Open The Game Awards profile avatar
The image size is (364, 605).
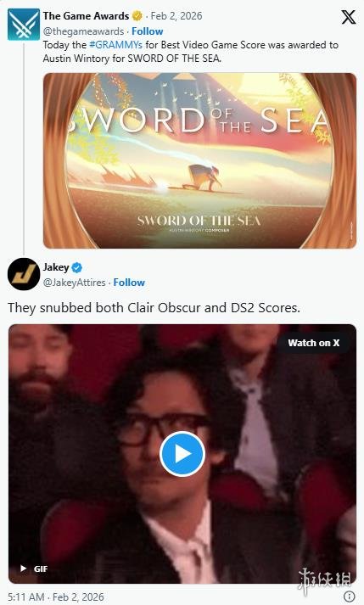pyautogui.click(x=24, y=25)
